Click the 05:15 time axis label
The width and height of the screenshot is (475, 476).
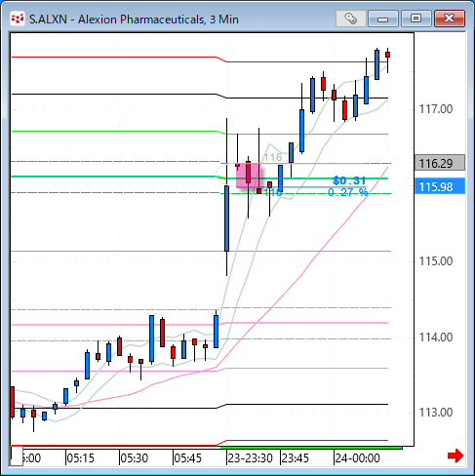coord(81,458)
